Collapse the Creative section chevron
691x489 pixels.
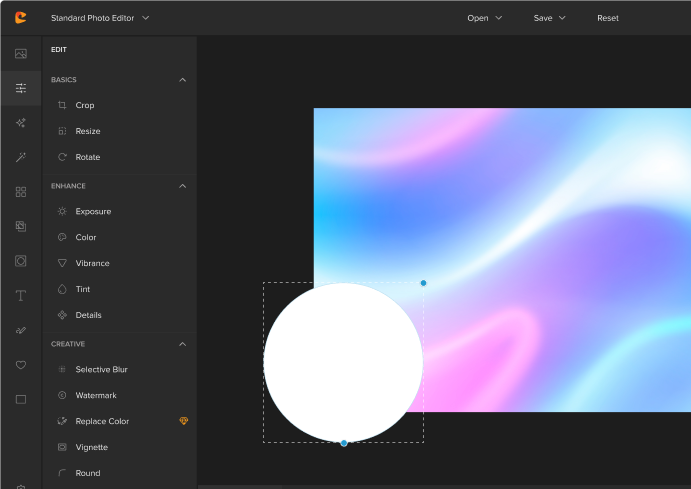182,344
